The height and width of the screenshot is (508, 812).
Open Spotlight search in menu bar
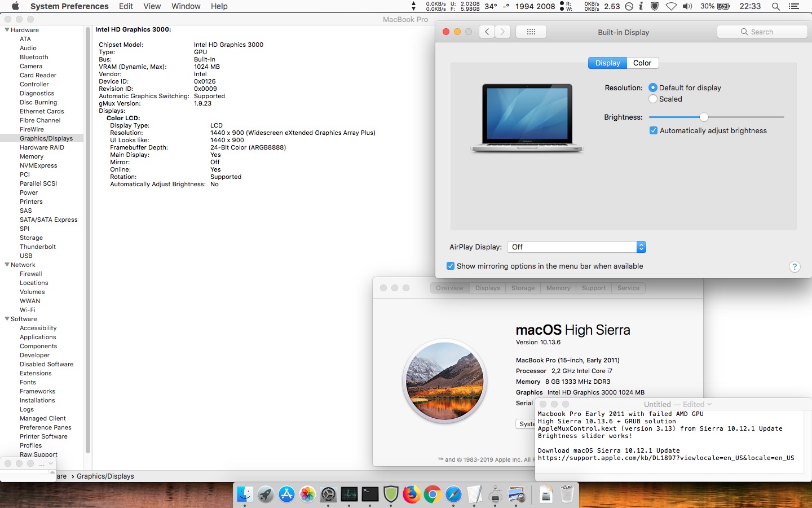pos(776,6)
